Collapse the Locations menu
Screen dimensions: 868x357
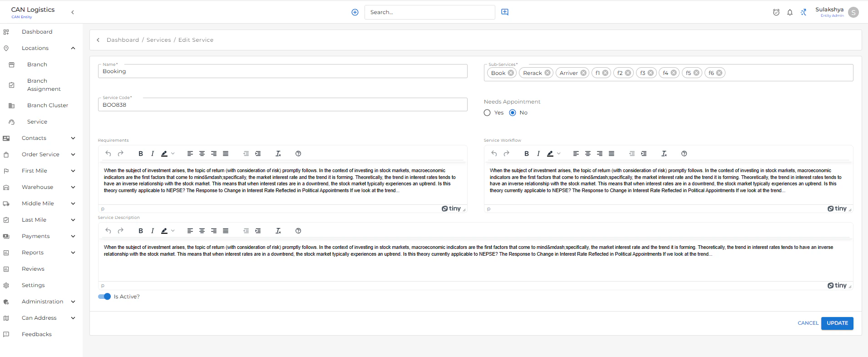click(x=73, y=48)
